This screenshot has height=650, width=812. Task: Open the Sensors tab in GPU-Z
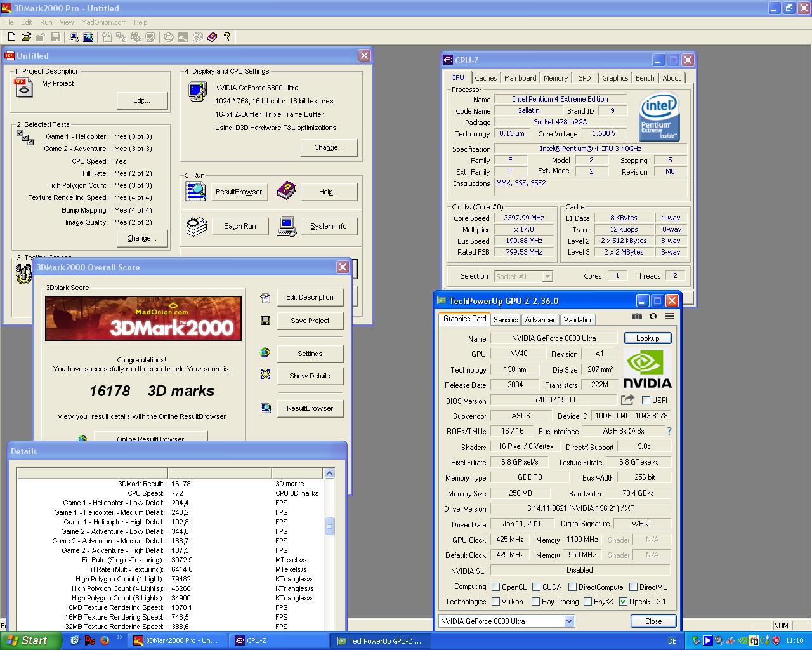pyautogui.click(x=506, y=320)
